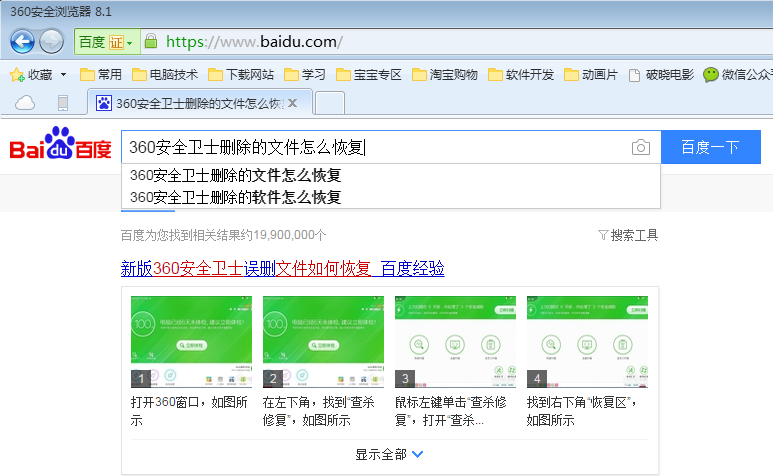Open the 下载网站 bookmarks folder
Image resolution: width=773 pixels, height=476 pixels.
[241, 75]
